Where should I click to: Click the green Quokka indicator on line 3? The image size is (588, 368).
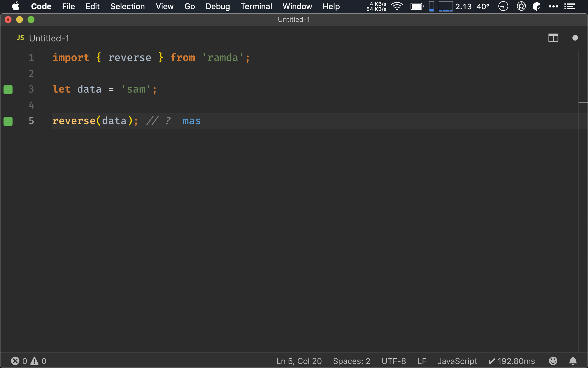(x=8, y=90)
